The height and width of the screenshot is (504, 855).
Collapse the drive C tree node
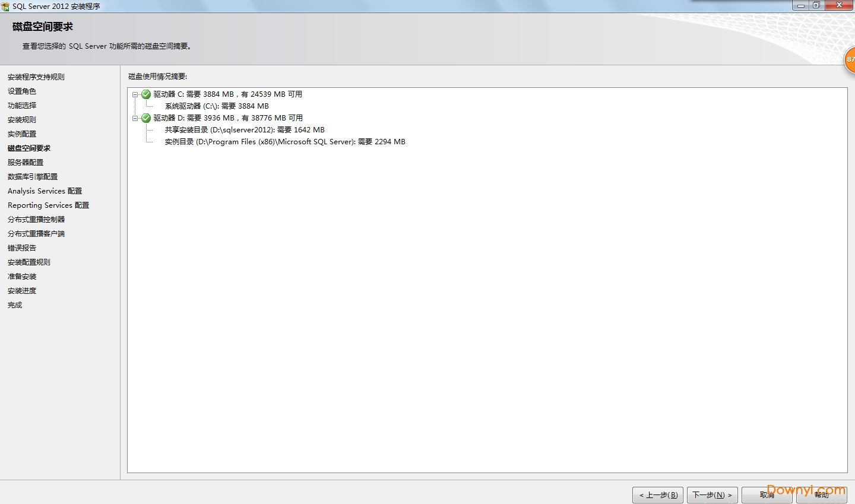[x=135, y=94]
